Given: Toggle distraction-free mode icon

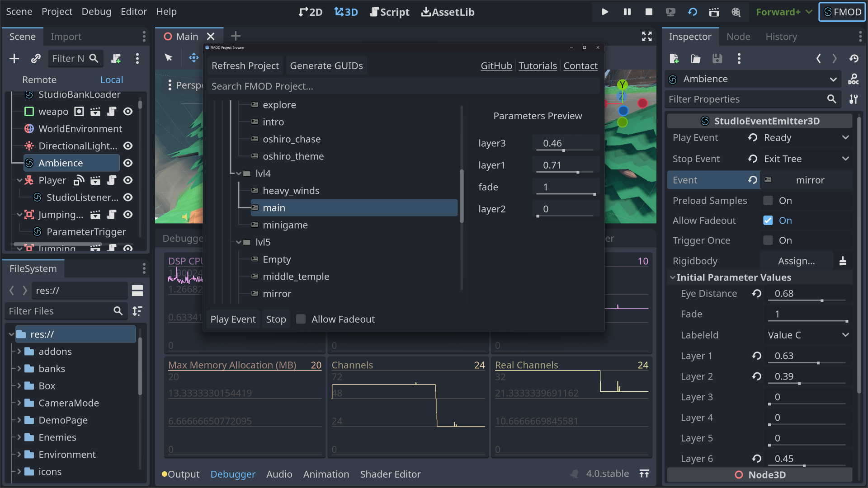Looking at the screenshot, I should [x=647, y=37].
